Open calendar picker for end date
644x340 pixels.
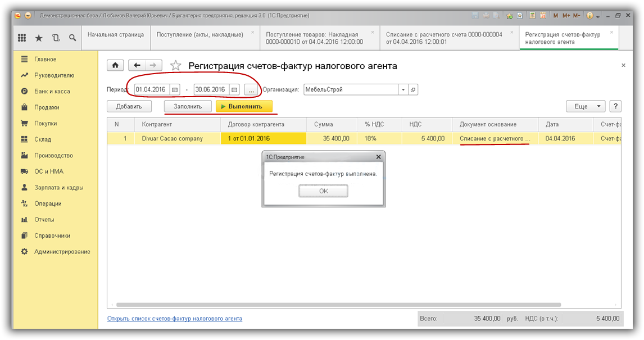(234, 89)
